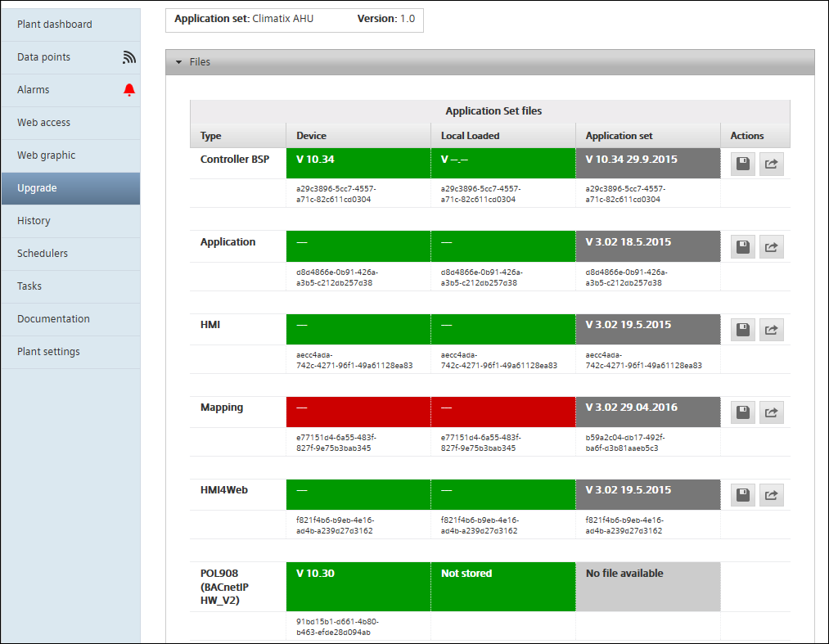Select the Upgrade menu item

[70, 188]
